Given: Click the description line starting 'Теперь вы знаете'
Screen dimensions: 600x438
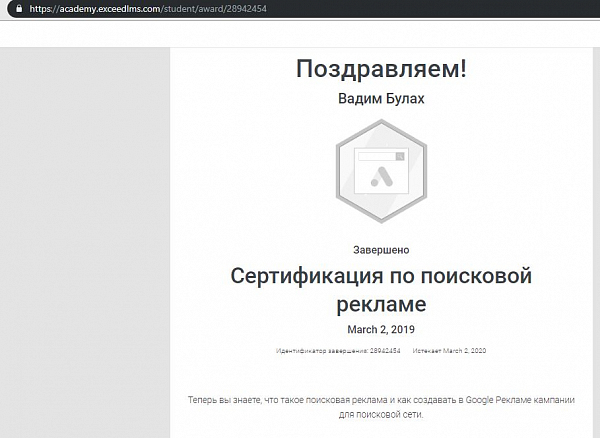Looking at the screenshot, I should (381, 399).
